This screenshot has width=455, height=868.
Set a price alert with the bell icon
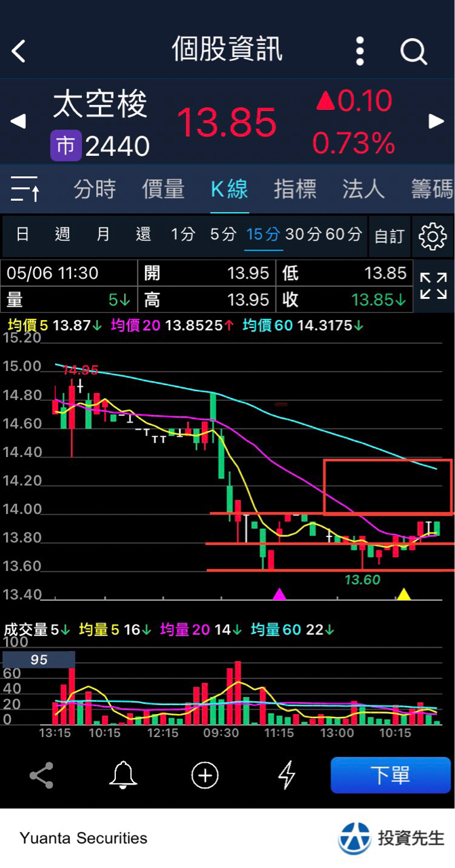[123, 774]
